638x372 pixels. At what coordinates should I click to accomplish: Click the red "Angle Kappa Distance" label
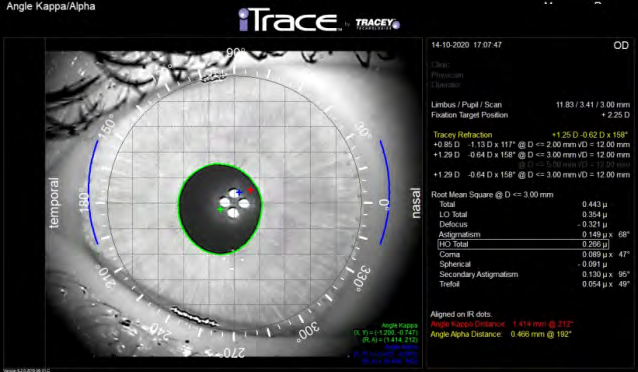468,324
